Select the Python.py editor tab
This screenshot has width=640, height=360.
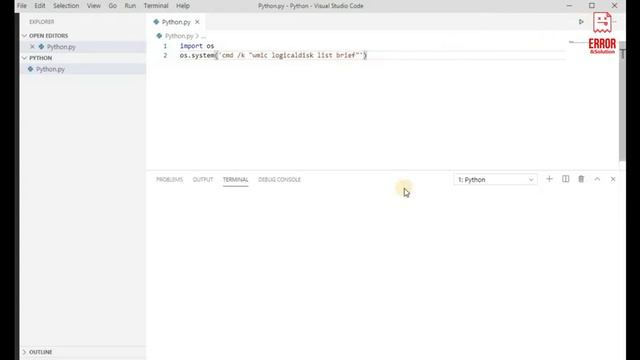(176, 22)
